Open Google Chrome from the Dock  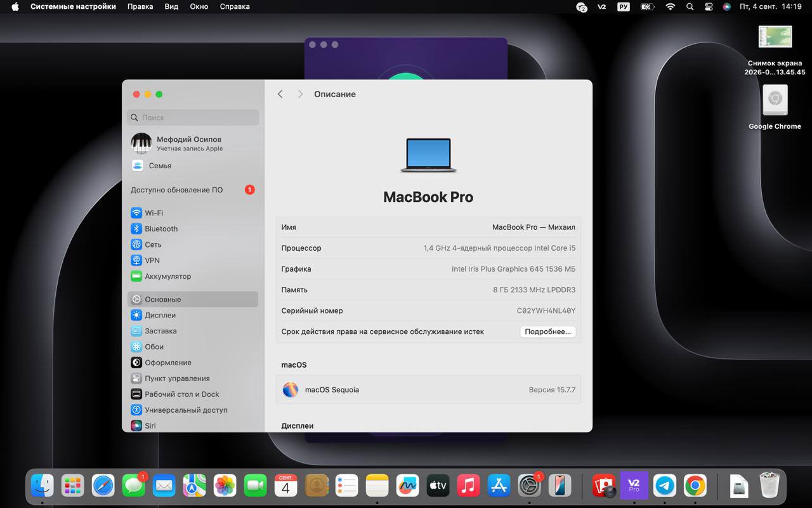[695, 486]
